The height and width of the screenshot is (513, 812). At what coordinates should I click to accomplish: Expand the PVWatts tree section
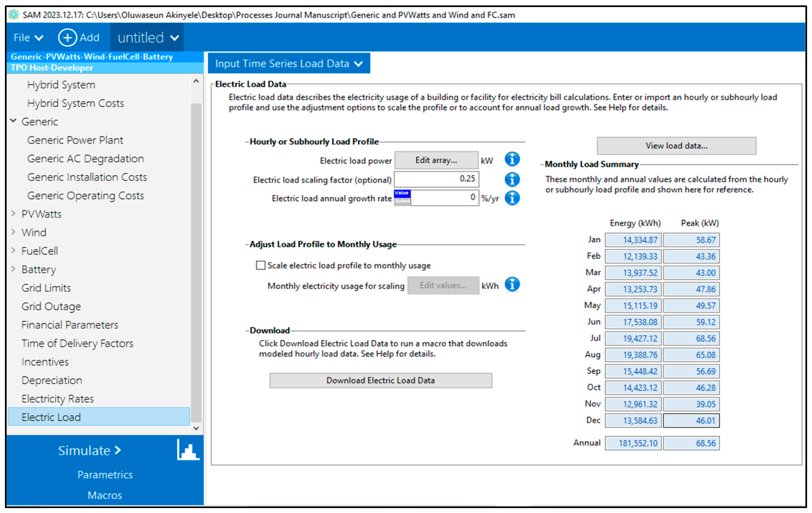point(13,213)
